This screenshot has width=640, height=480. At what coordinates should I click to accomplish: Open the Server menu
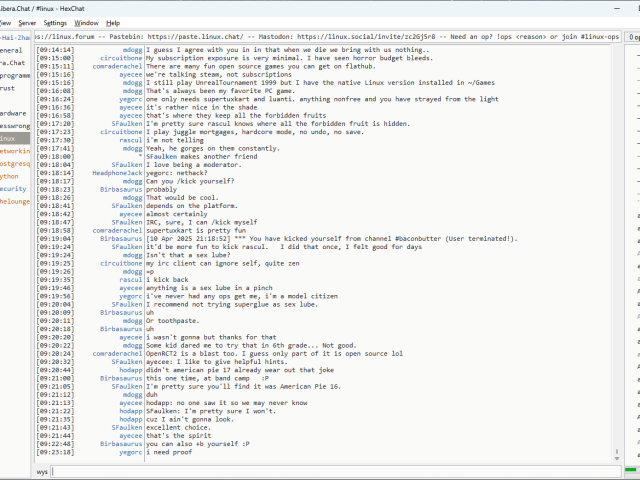point(26,22)
